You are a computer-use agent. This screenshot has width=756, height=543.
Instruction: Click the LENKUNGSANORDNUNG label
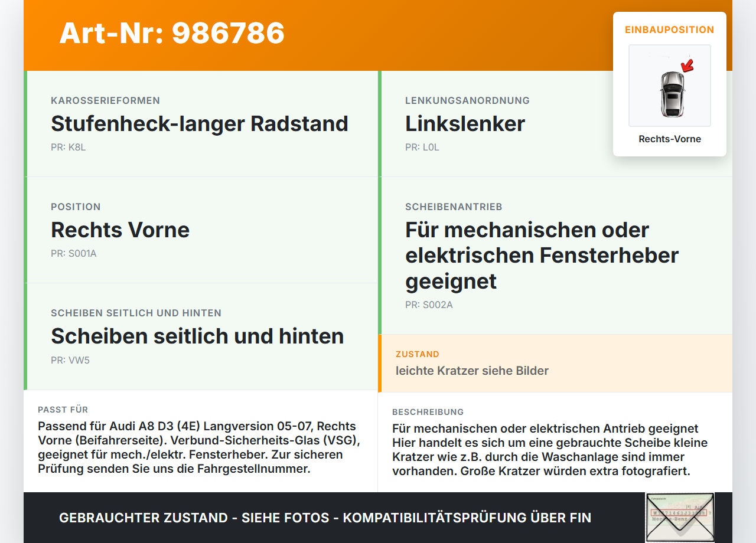click(x=467, y=100)
